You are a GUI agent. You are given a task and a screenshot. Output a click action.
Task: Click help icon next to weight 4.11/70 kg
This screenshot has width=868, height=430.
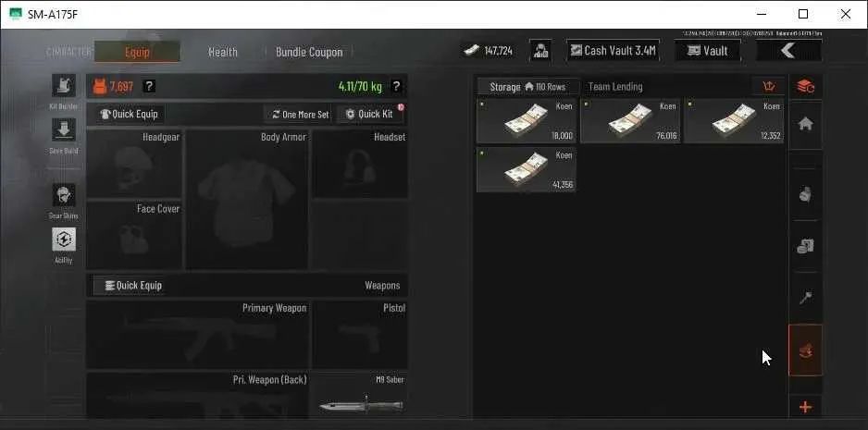396,86
